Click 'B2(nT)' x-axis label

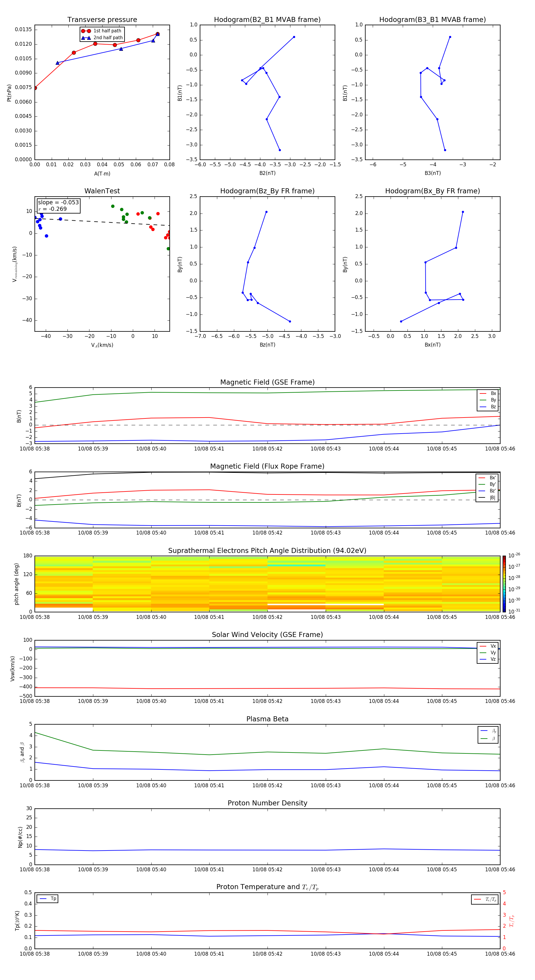267,173
